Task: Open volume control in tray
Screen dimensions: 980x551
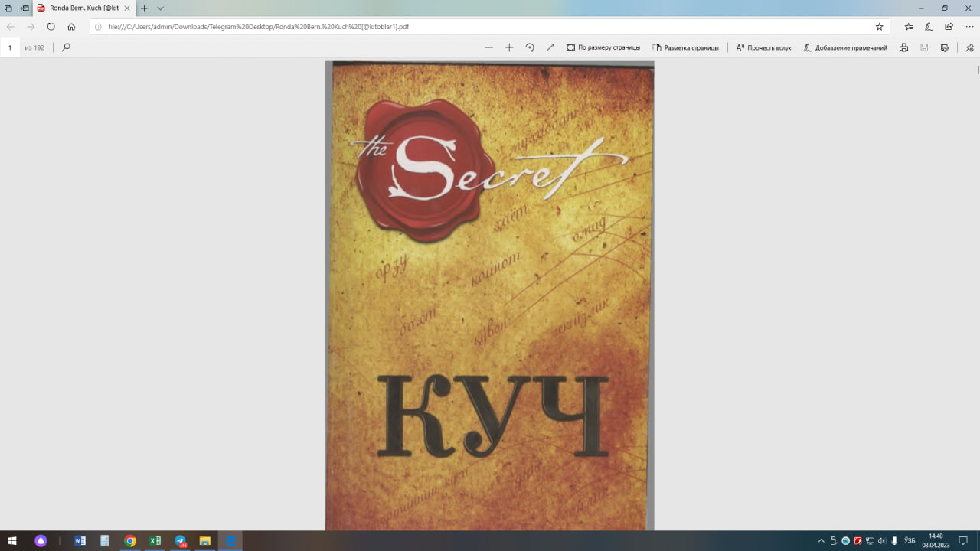Action: (882, 541)
